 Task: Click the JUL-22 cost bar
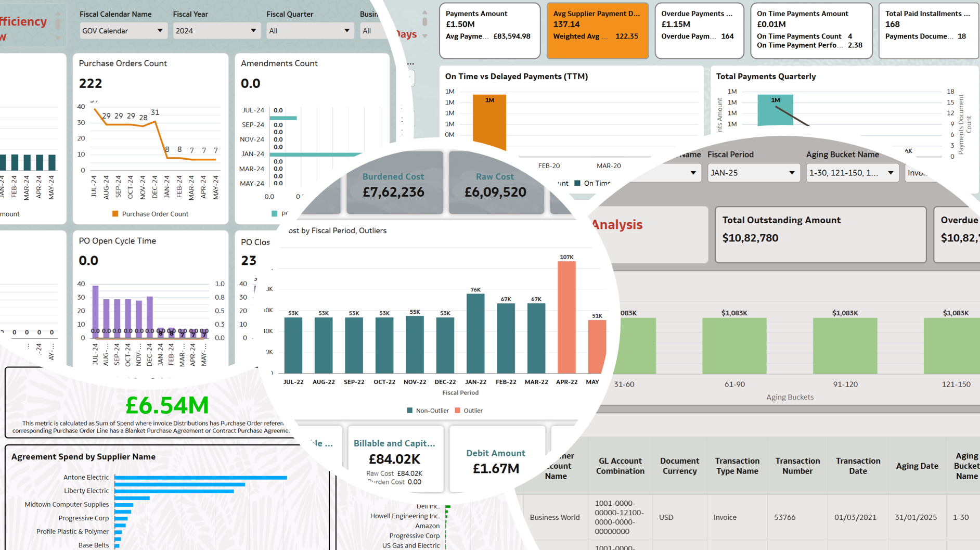tap(293, 346)
